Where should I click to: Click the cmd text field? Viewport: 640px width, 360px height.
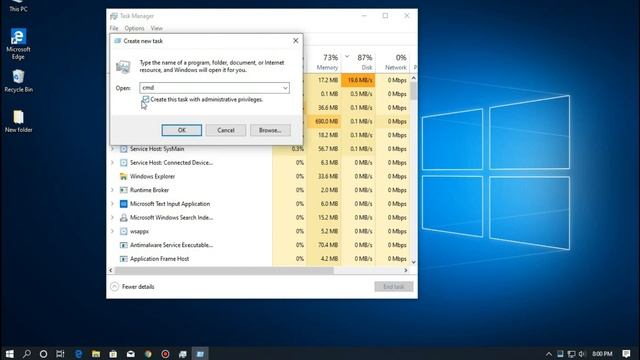[x=211, y=88]
